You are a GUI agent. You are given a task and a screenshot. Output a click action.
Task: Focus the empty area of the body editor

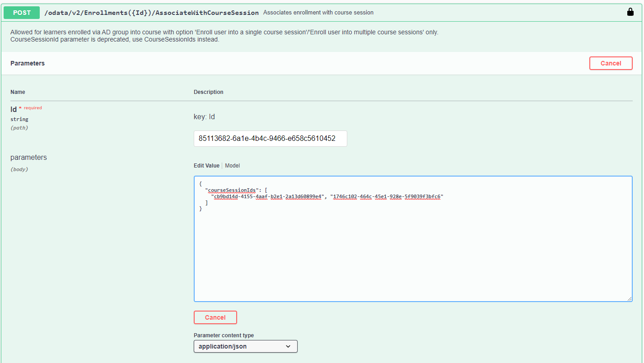tap(413, 257)
